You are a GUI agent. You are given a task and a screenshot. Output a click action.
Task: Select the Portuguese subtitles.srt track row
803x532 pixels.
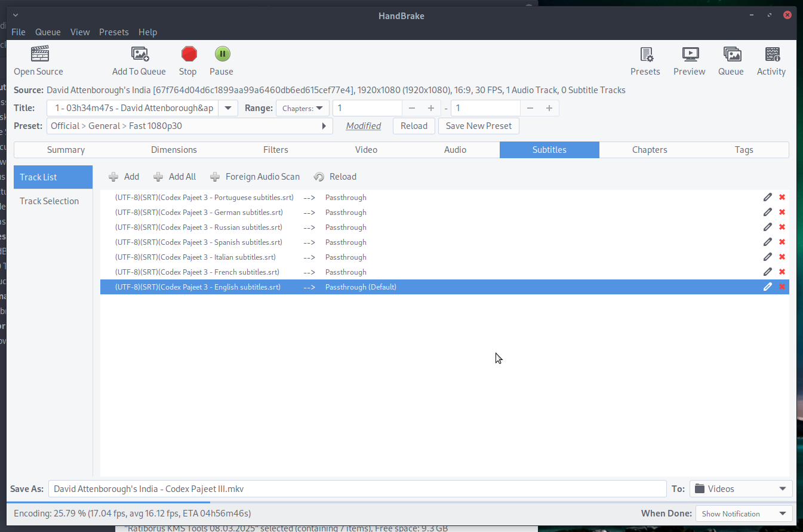tap(445, 197)
